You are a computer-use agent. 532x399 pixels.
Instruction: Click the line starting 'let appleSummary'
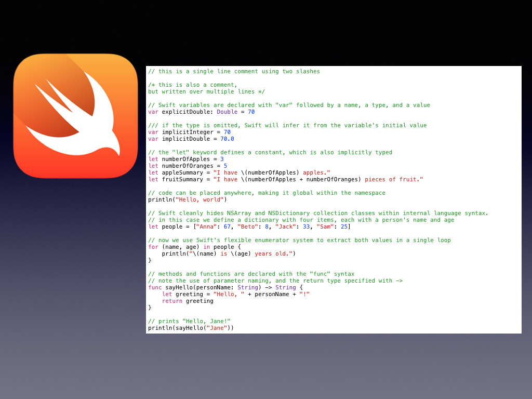pos(239,172)
